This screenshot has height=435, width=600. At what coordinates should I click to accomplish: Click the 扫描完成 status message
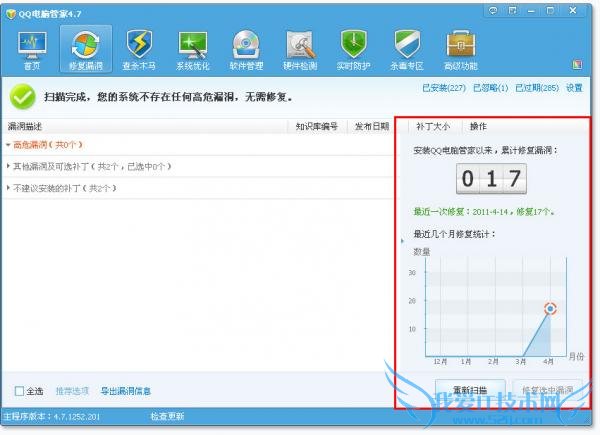(x=168, y=97)
